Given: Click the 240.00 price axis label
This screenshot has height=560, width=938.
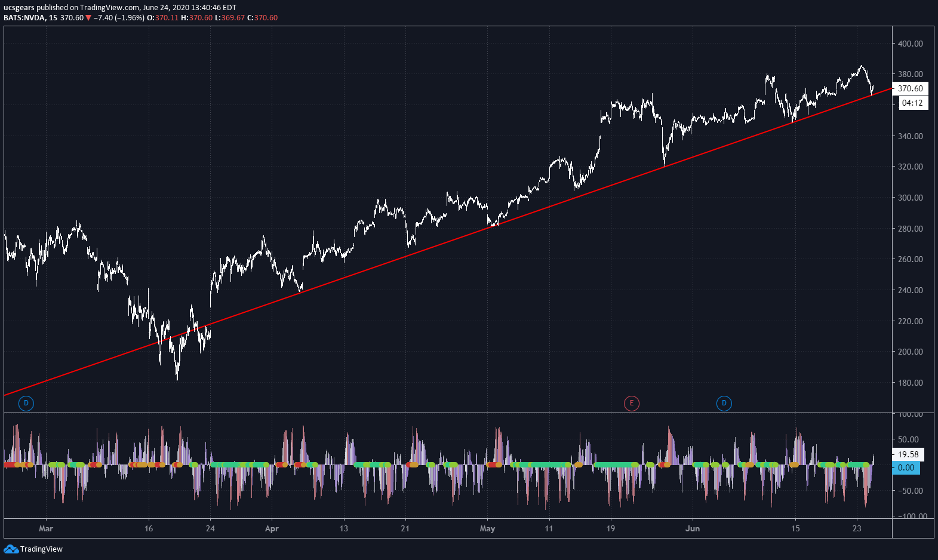Looking at the screenshot, I should (911, 290).
